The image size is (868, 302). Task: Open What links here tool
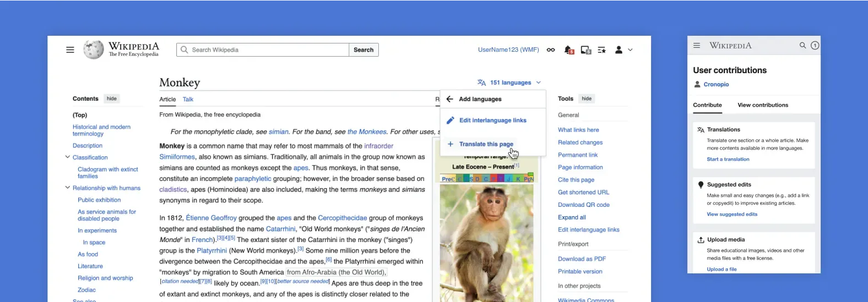pyautogui.click(x=578, y=130)
